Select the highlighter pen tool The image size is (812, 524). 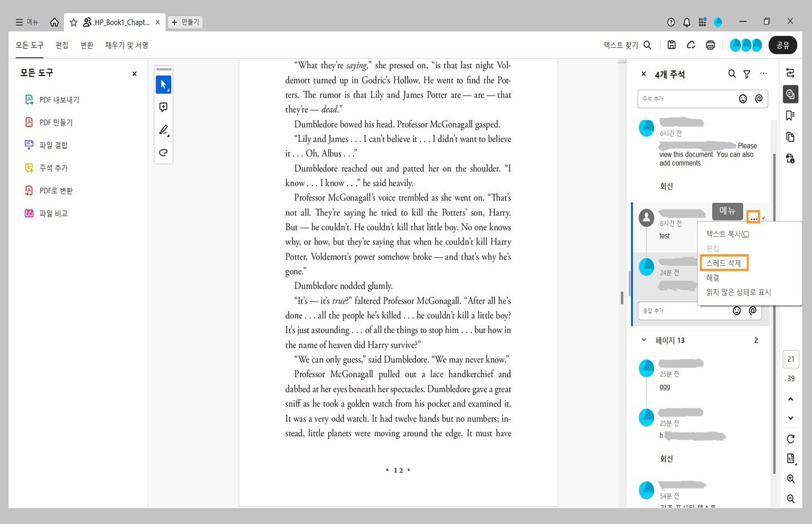click(x=164, y=130)
